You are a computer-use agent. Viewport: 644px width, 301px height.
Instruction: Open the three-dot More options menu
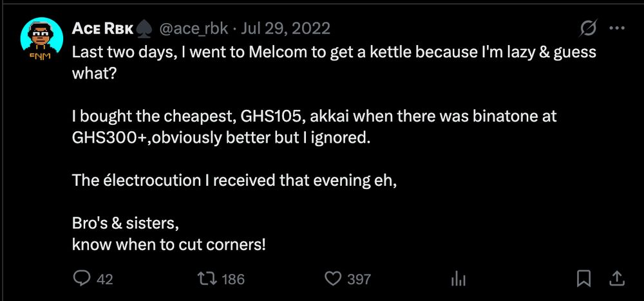616,28
